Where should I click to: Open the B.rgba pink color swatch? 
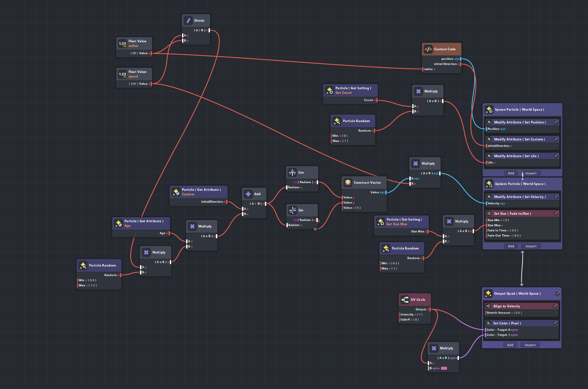tap(444, 368)
